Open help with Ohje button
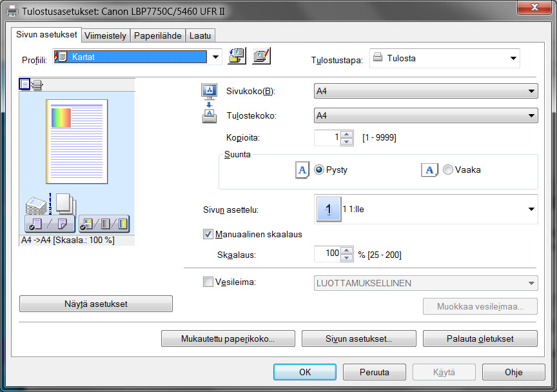Image resolution: width=557 pixels, height=392 pixels. click(x=514, y=372)
